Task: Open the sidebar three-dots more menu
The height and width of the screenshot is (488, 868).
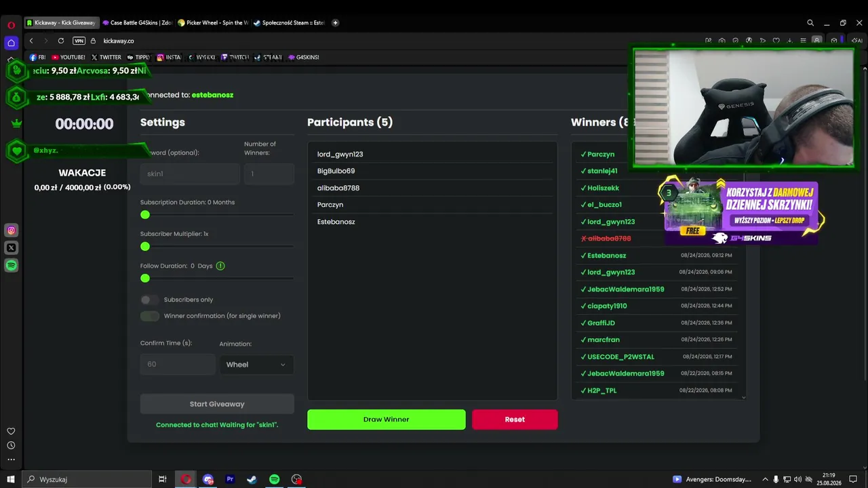Action: 11,460
